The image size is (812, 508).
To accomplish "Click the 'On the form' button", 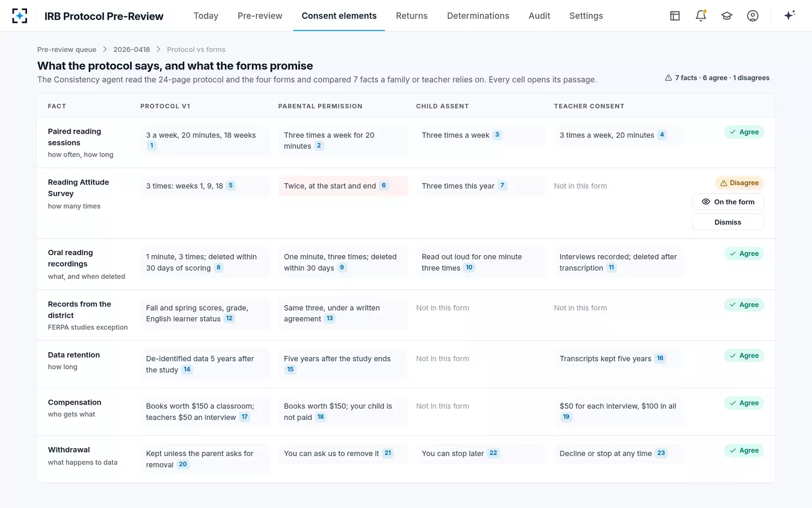I will tap(728, 202).
